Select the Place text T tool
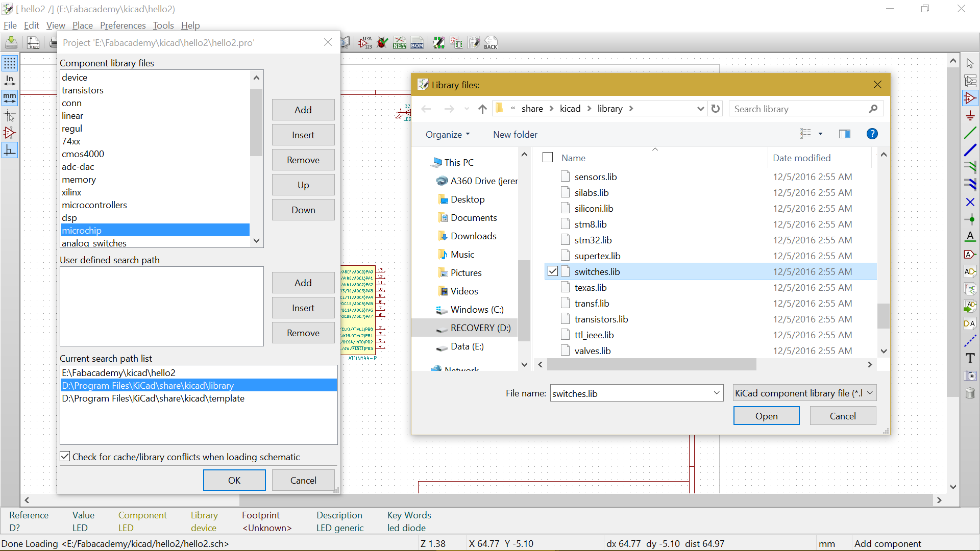980x551 pixels. (970, 358)
